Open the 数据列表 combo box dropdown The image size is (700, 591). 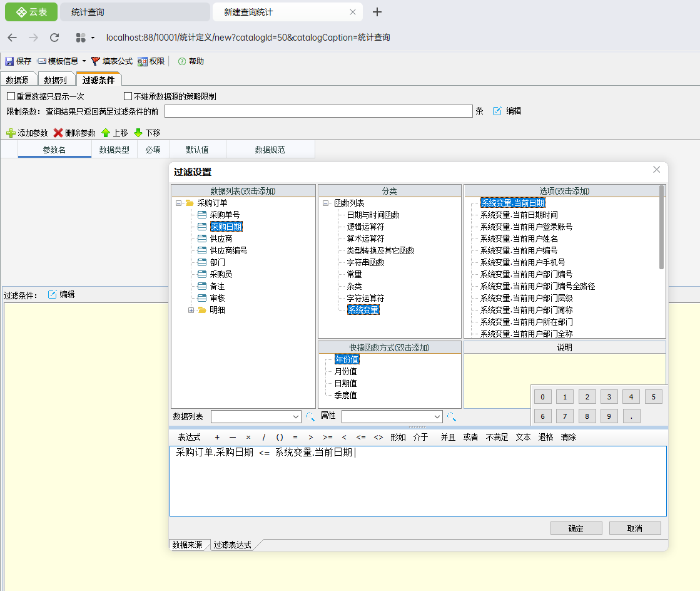click(297, 416)
